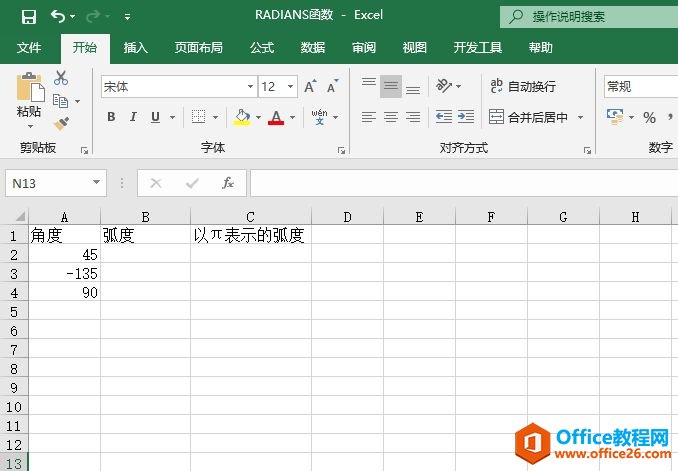Switch to the 插入 ribbon tab
This screenshot has height=471, width=678.
pyautogui.click(x=136, y=48)
